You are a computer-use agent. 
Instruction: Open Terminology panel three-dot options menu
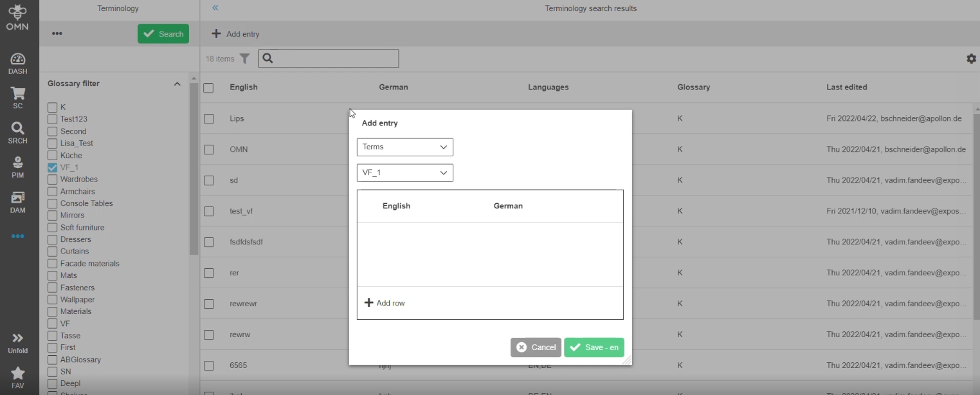coord(57,33)
